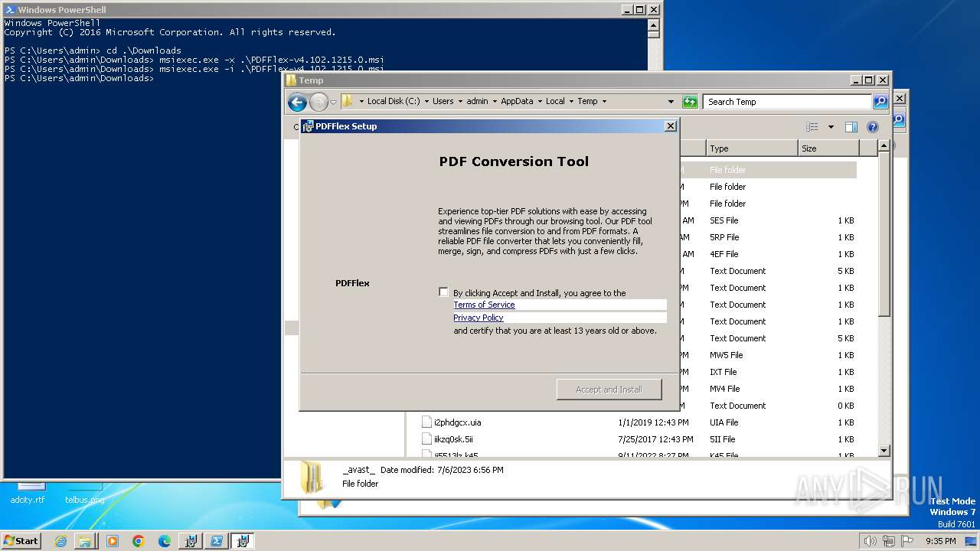The height and width of the screenshot is (551, 980).
Task: Click the 9:35 PM system clock
Action: click(940, 541)
